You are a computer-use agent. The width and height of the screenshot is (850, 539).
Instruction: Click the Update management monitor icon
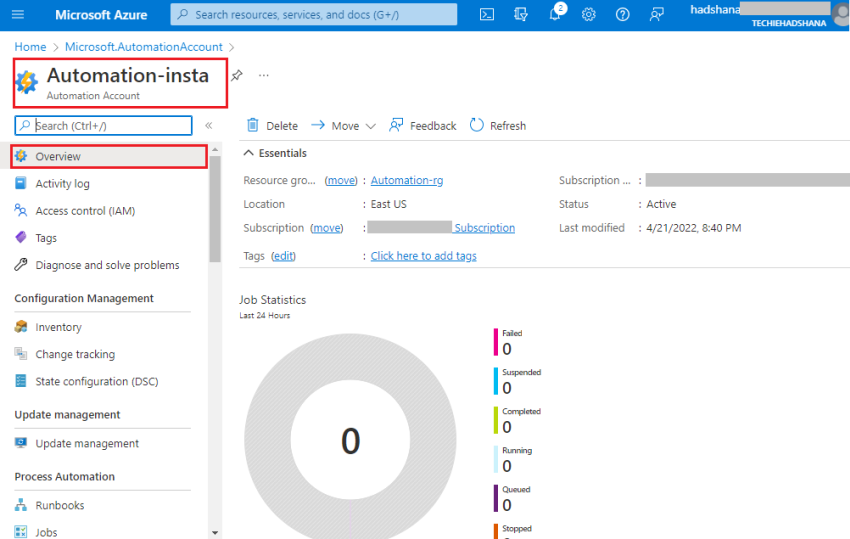pyautogui.click(x=21, y=443)
